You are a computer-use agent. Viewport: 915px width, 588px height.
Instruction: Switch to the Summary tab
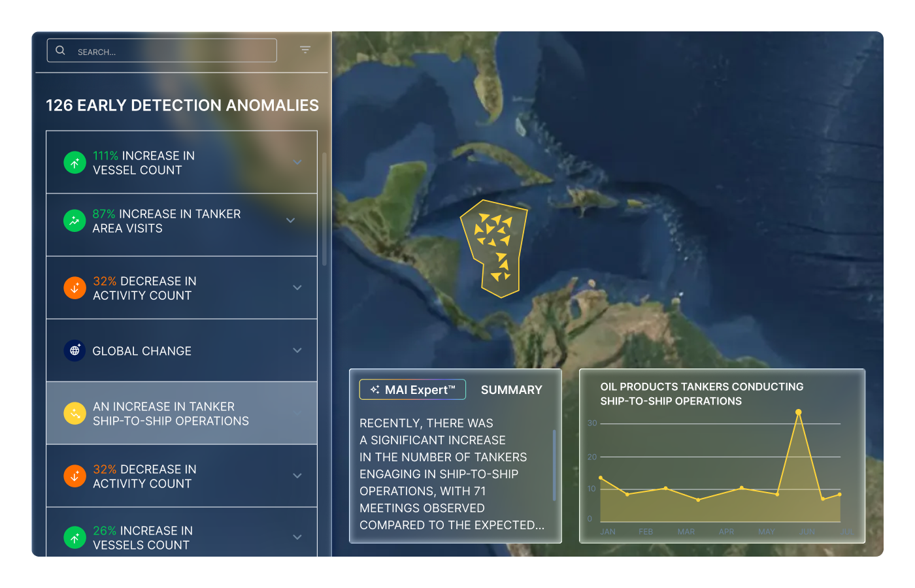512,390
